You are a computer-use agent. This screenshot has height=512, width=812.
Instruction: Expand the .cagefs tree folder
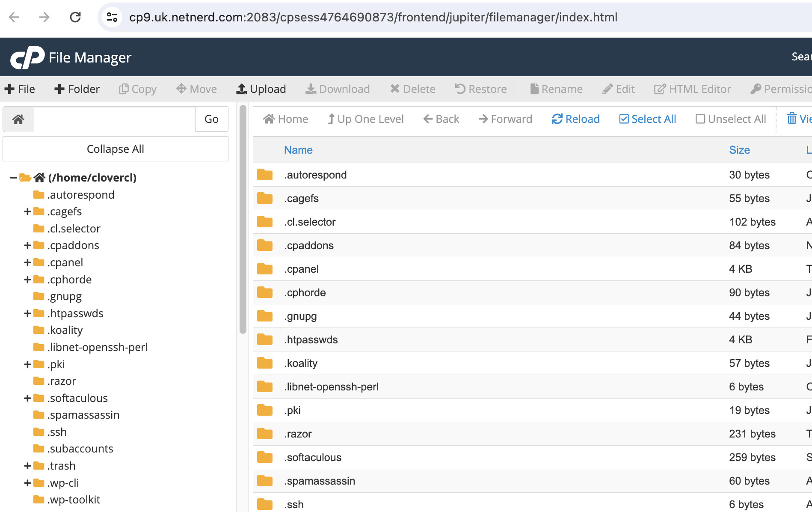[x=27, y=211]
